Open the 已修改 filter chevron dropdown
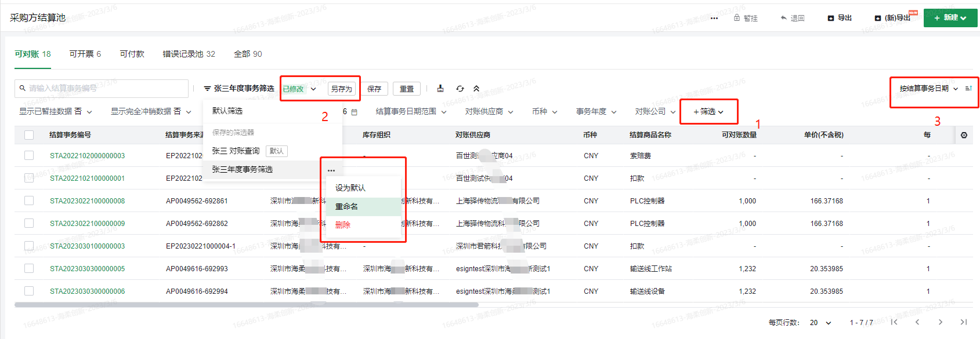This screenshot has height=339, width=980. pyautogui.click(x=313, y=89)
